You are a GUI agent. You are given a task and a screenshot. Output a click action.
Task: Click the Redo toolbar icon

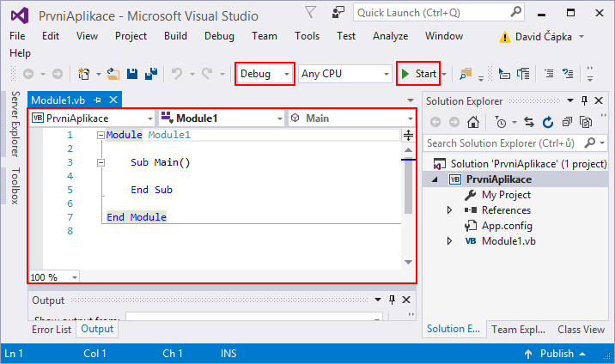pos(207,74)
